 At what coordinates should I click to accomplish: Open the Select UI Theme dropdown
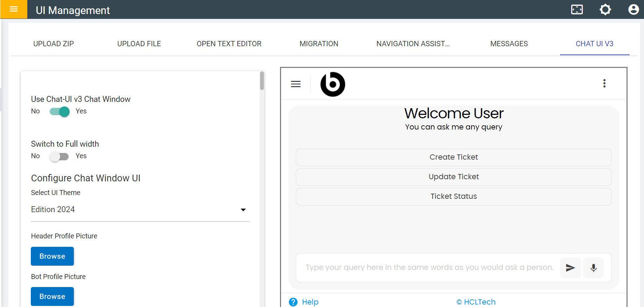[x=140, y=210]
